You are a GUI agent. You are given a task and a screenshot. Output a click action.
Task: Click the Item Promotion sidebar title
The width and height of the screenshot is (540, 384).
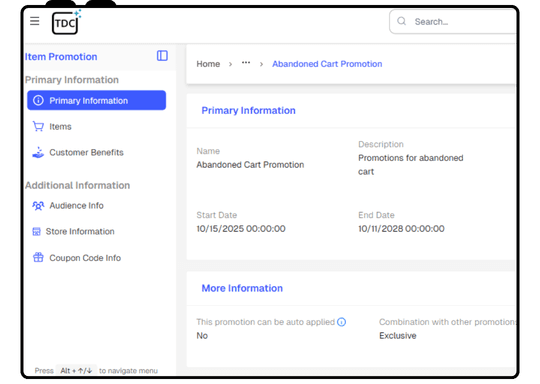pyautogui.click(x=61, y=56)
